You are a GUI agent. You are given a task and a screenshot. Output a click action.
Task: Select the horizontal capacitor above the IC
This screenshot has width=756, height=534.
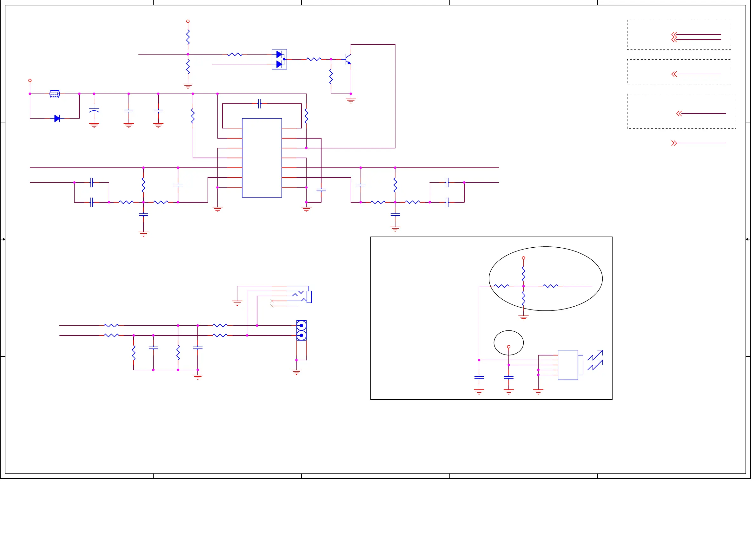pyautogui.click(x=260, y=104)
